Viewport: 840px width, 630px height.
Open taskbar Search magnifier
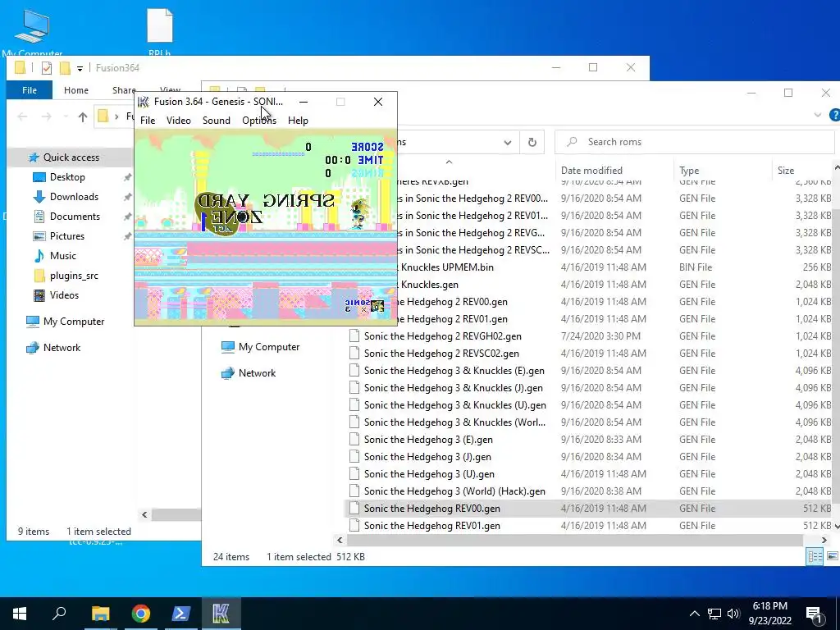(59, 614)
